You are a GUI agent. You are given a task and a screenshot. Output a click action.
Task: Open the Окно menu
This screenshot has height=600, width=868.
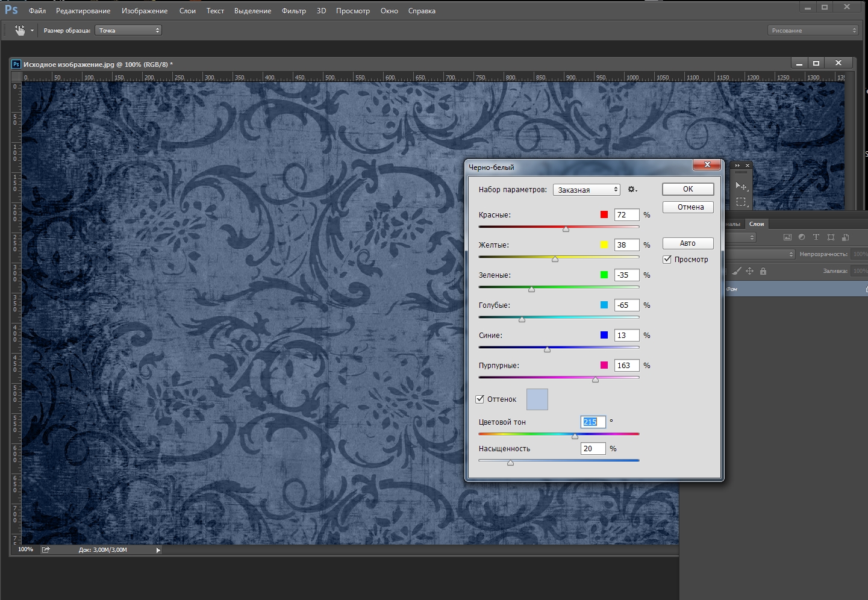pos(389,11)
